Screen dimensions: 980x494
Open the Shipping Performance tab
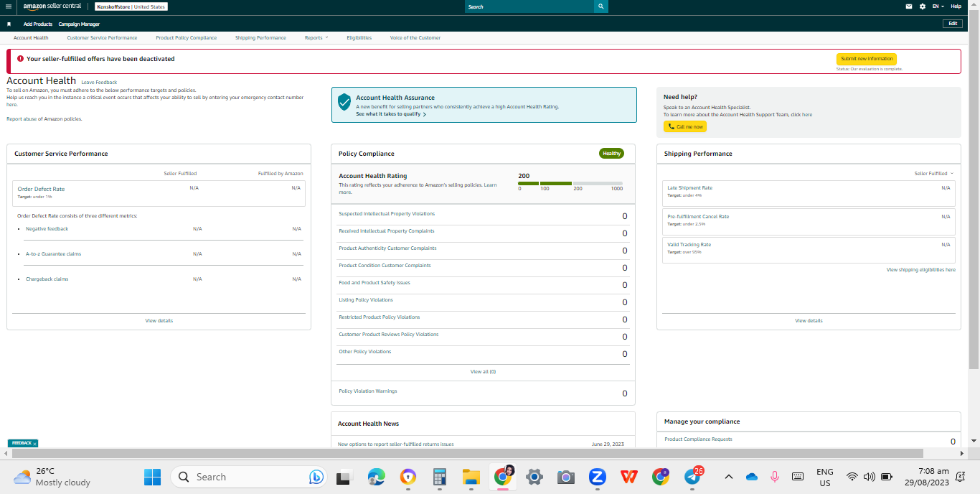tap(260, 37)
